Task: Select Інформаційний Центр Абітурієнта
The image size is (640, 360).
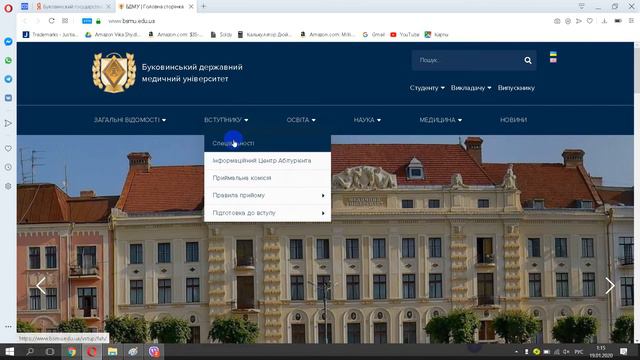Action: [x=267, y=161]
